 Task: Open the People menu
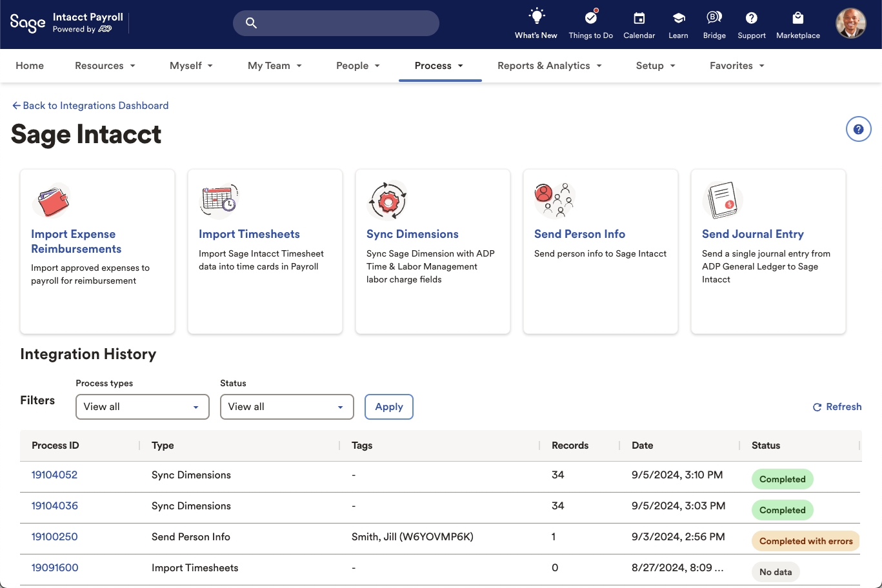358,66
